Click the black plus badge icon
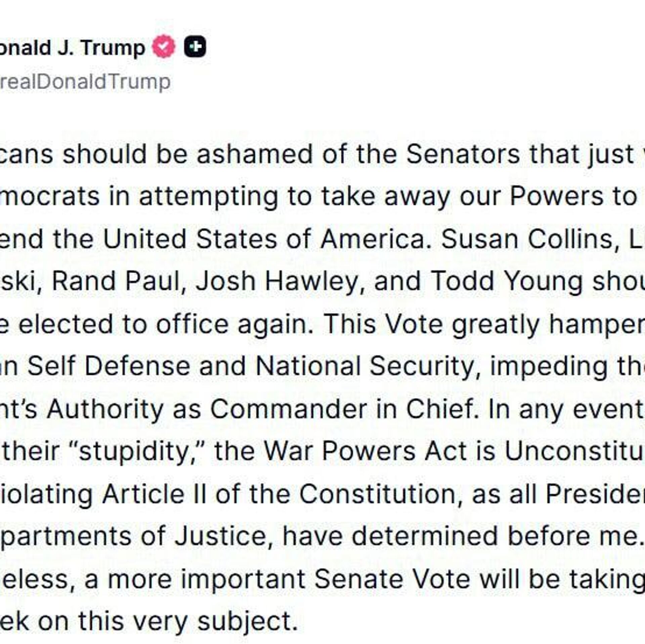Image resolution: width=645 pixels, height=644 pixels. pos(195,47)
